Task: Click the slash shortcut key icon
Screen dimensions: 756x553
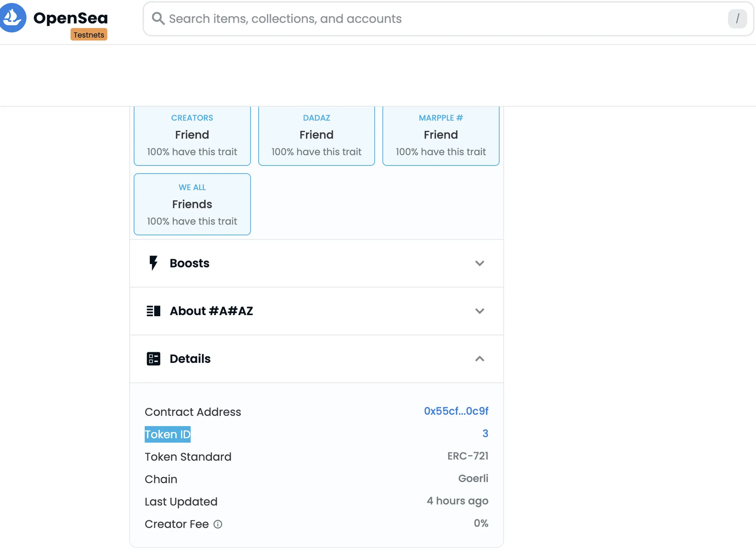Action: coord(737,18)
